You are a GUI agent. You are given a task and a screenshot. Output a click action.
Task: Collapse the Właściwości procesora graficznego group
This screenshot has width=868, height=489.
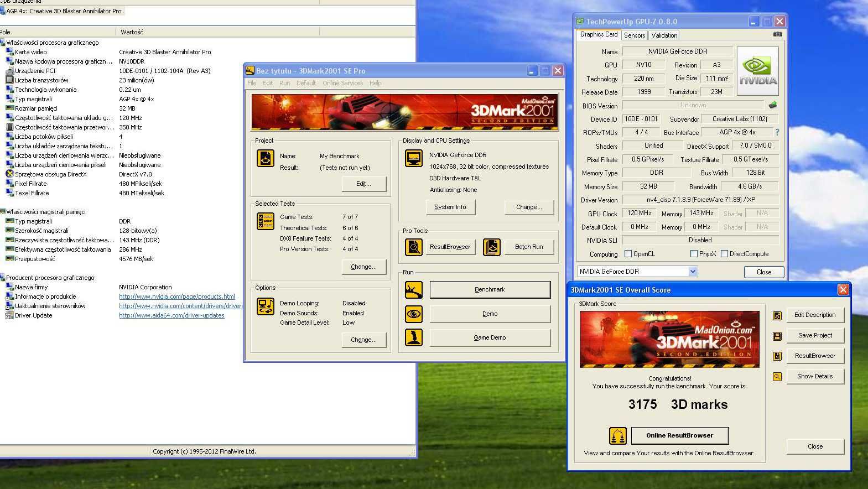coord(3,42)
